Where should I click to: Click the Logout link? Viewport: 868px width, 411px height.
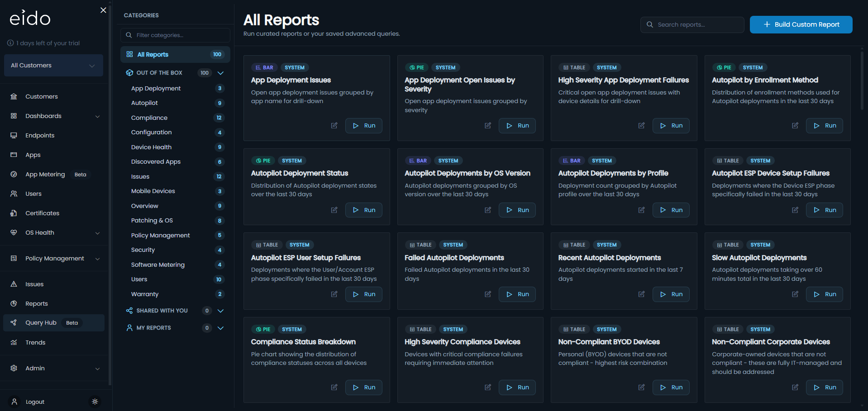pos(35,402)
